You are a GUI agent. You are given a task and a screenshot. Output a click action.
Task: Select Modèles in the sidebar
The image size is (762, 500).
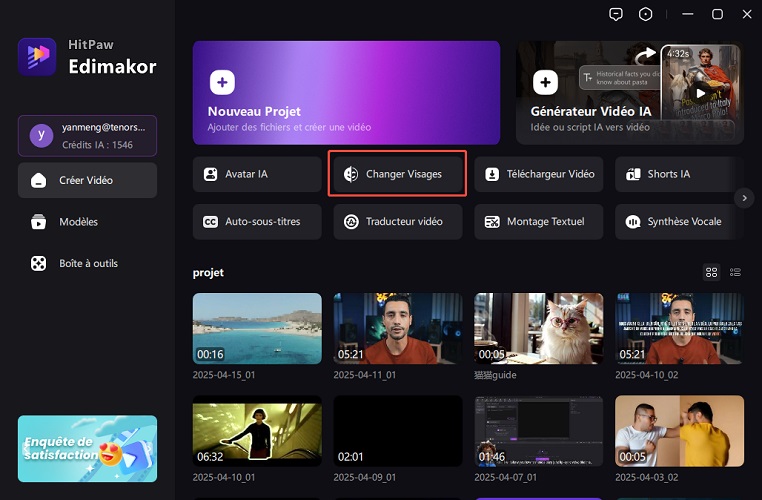(x=87, y=222)
